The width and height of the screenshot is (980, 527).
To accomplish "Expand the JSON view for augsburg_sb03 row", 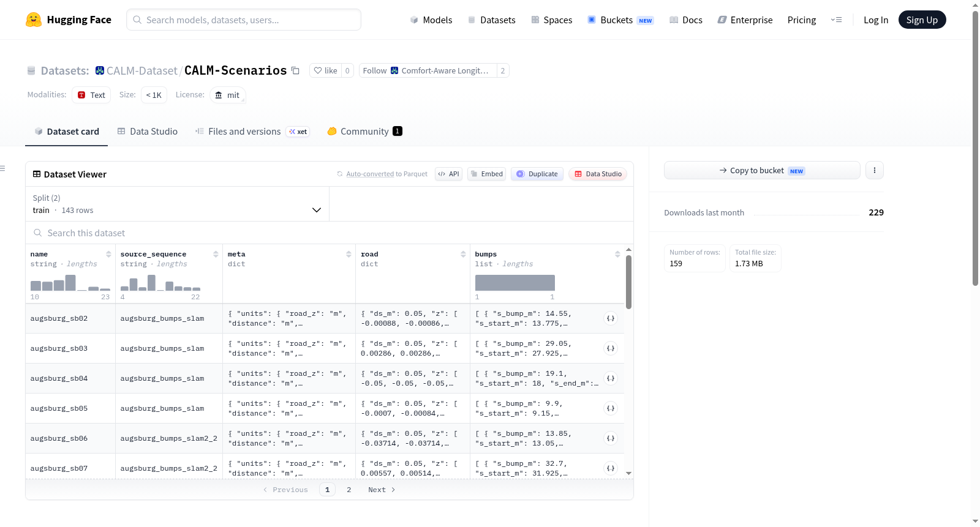I will pos(611,348).
